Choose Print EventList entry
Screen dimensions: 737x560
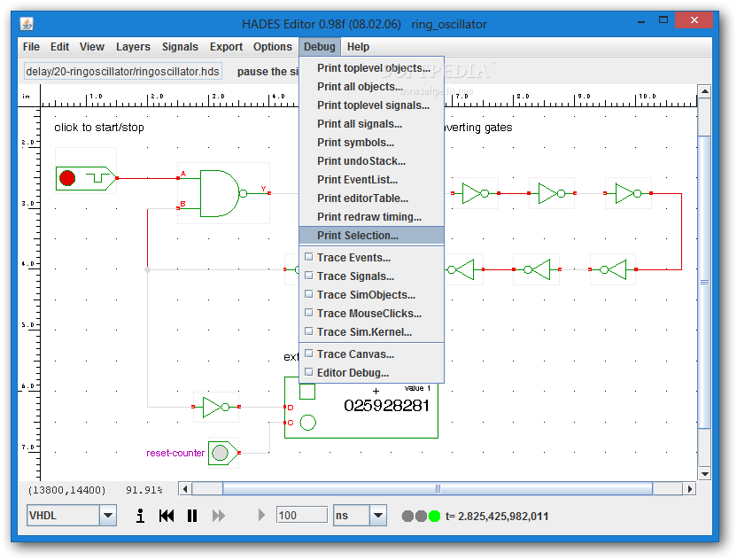point(371,180)
